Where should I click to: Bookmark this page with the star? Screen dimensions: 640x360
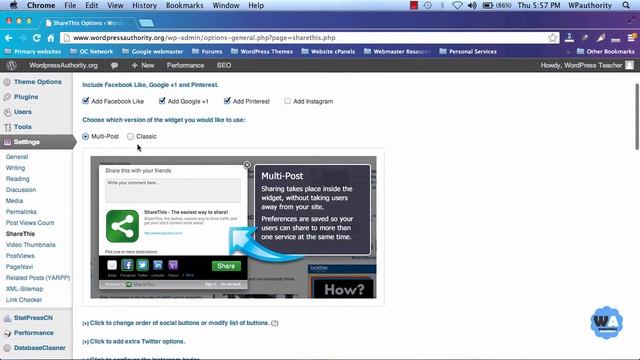[x=553, y=38]
